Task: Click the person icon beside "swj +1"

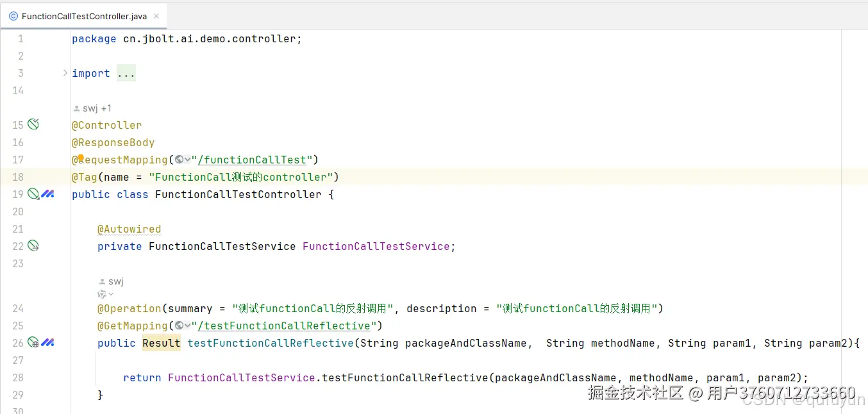Action: click(77, 108)
